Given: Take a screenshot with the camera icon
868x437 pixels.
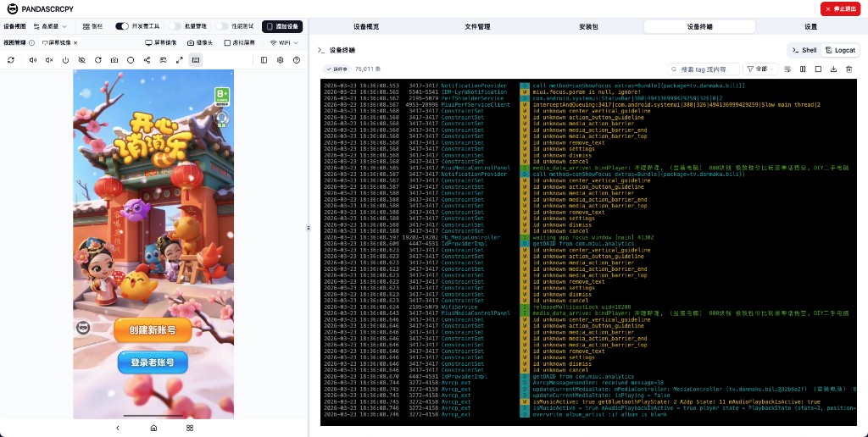Looking at the screenshot, I should point(114,60).
